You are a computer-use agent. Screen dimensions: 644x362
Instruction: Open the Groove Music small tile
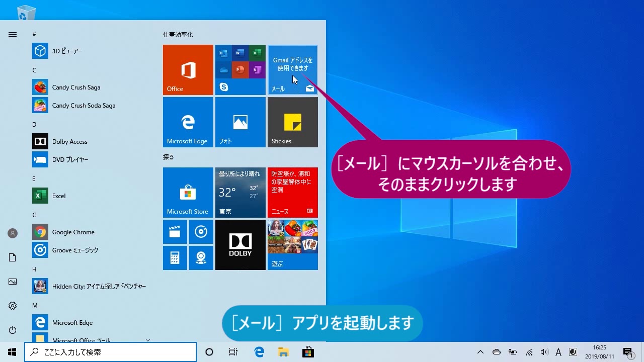click(x=201, y=232)
